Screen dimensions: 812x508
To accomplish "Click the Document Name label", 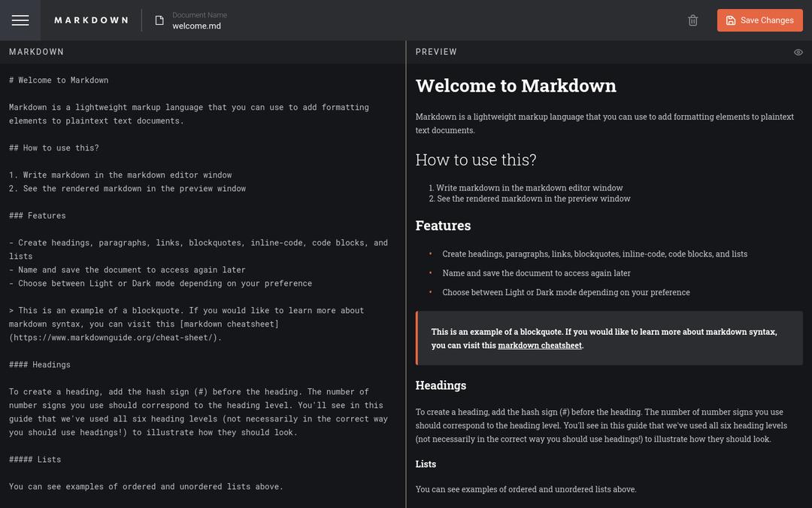I will [199, 15].
